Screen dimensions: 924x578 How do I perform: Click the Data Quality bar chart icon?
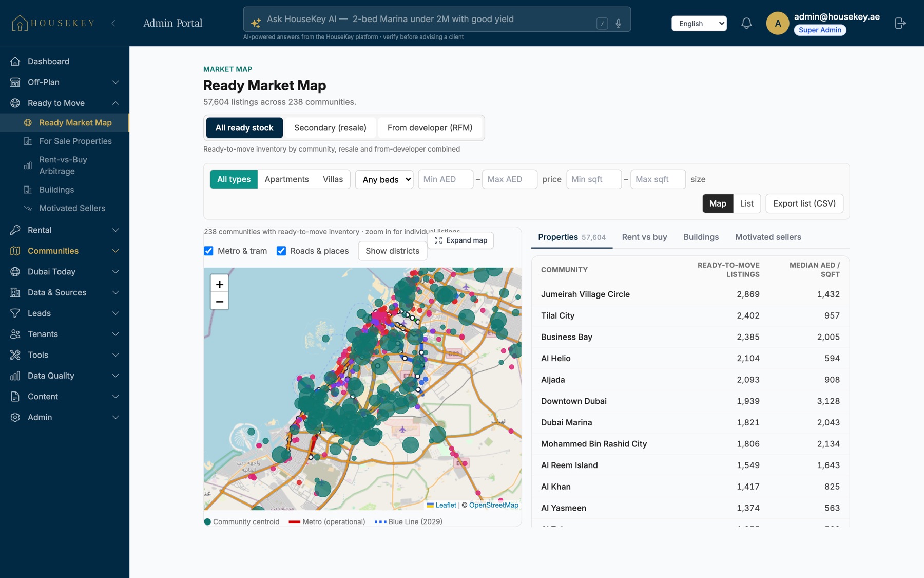click(x=15, y=376)
